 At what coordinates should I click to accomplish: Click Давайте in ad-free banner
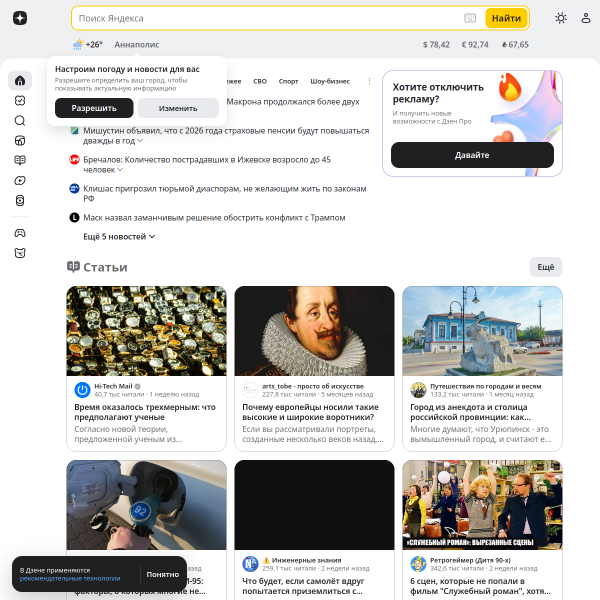472,155
